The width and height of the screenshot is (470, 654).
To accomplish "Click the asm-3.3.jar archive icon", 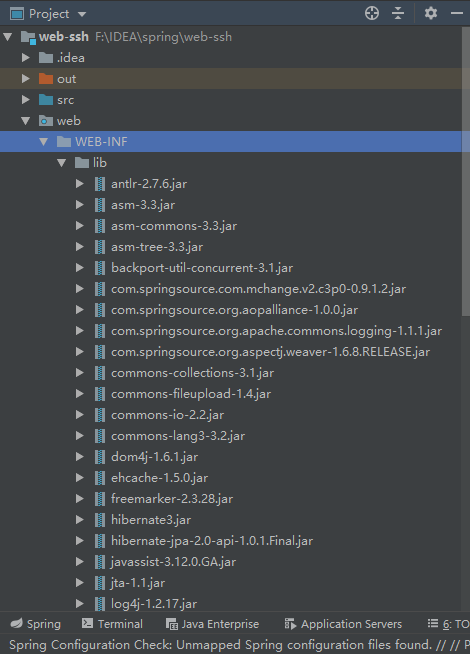I will click(x=100, y=205).
